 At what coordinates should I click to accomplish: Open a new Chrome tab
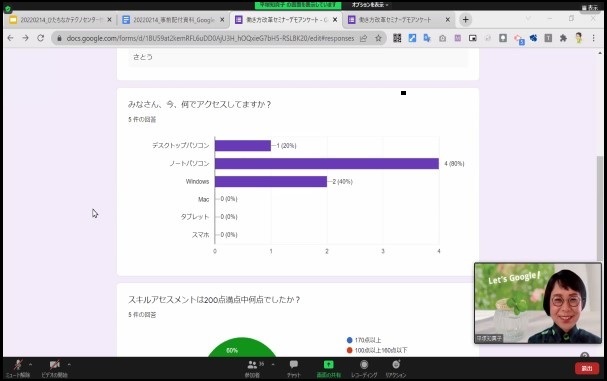(465, 20)
